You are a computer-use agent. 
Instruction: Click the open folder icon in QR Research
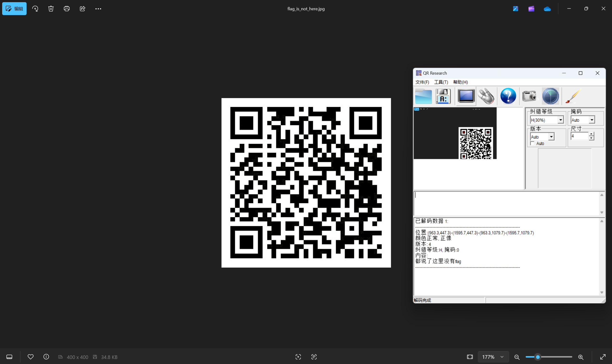423,96
